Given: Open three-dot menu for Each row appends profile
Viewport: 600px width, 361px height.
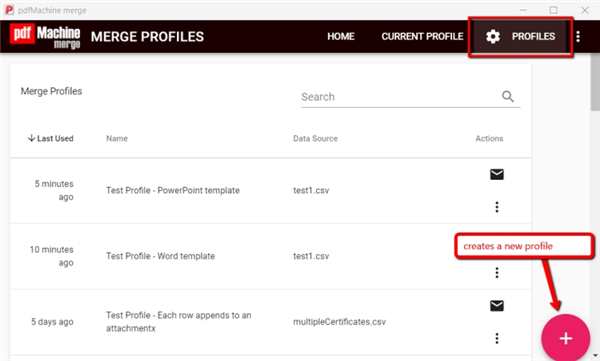Looking at the screenshot, I should 497,338.
